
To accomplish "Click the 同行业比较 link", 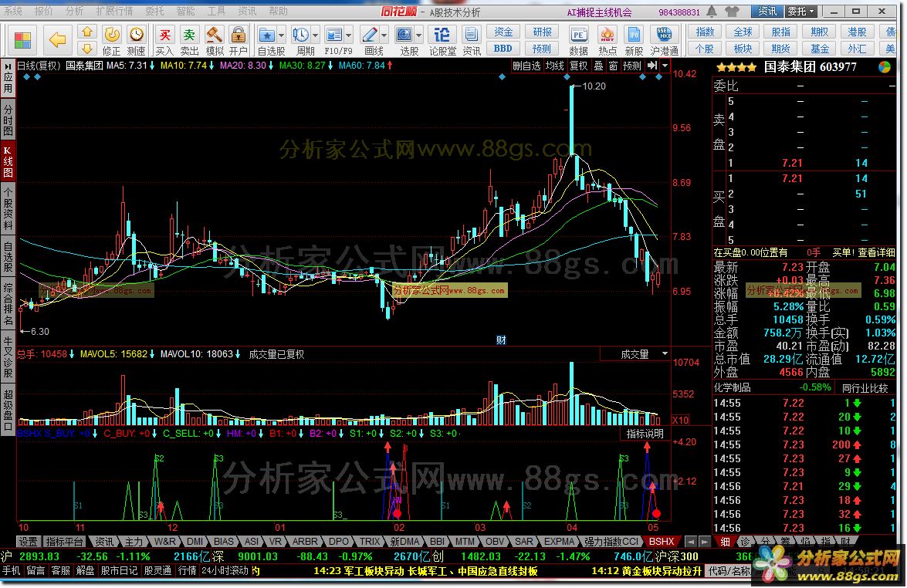I will coord(865,388).
